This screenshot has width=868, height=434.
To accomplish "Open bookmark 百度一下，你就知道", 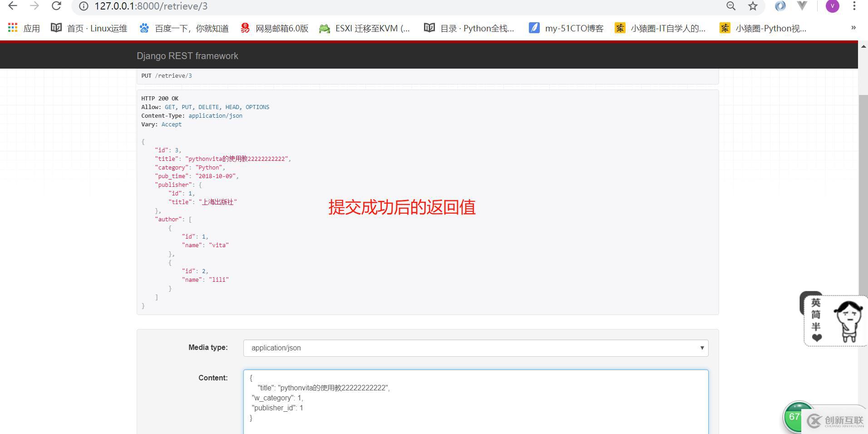I will (x=184, y=28).
